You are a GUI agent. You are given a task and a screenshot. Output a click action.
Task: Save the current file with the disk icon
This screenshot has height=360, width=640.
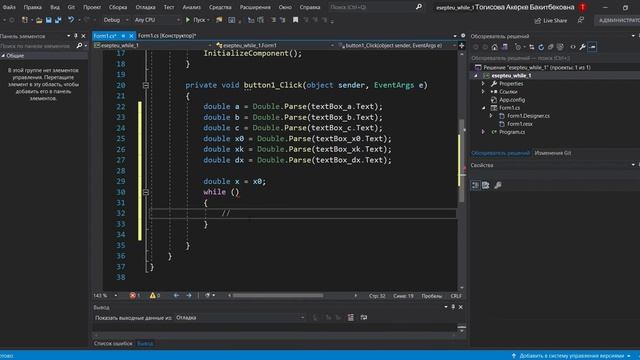coord(49,20)
